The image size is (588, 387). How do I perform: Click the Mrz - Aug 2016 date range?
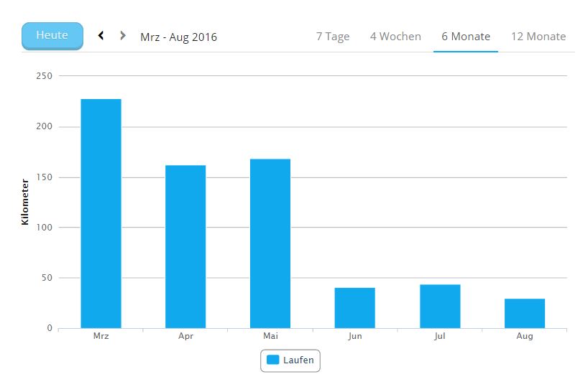coord(178,37)
